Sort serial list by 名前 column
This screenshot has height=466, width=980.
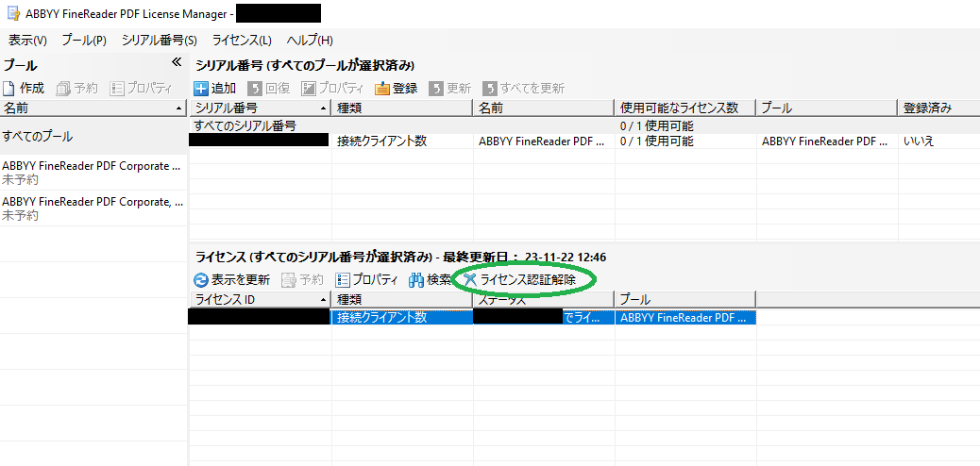click(544, 108)
